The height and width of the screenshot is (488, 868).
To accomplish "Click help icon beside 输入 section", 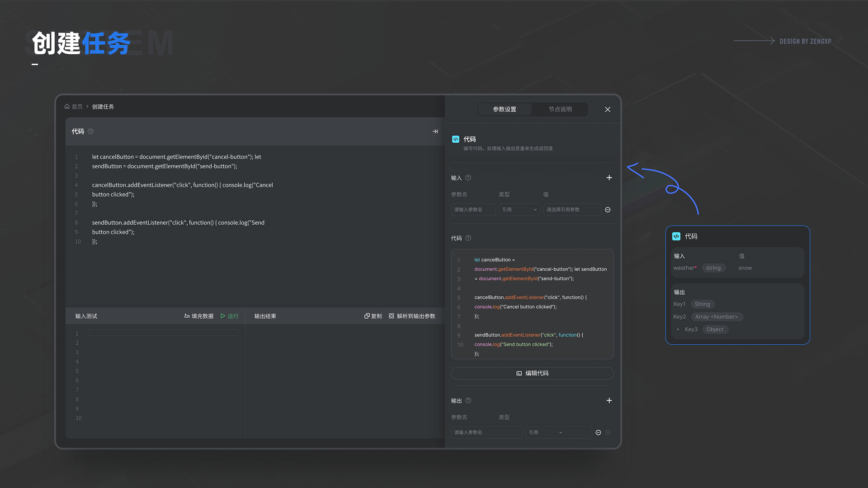I will pyautogui.click(x=468, y=178).
